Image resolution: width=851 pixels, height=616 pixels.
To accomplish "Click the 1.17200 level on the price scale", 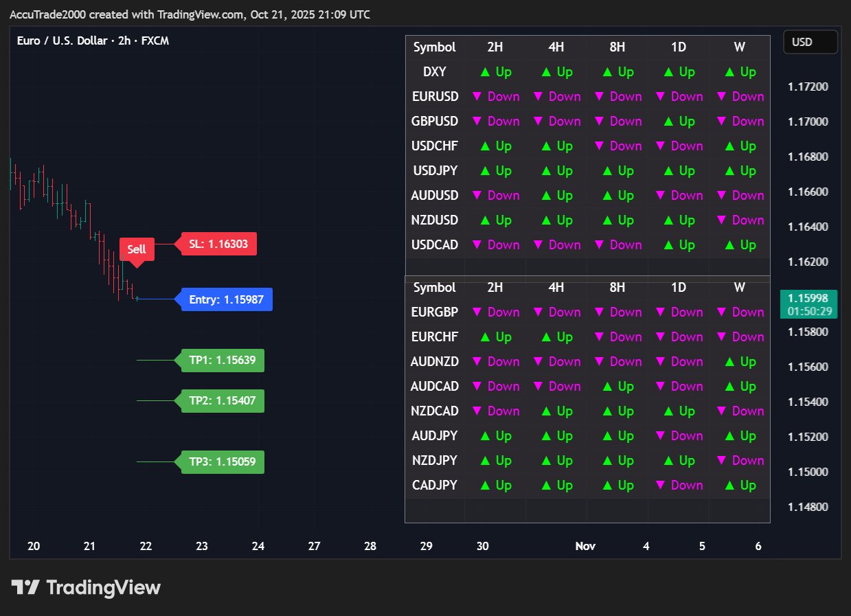I will (808, 87).
